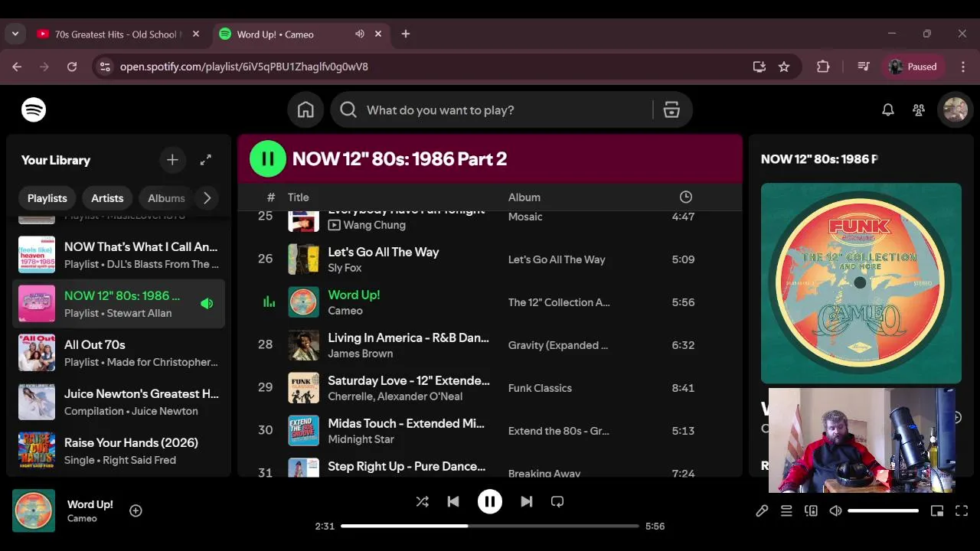The image size is (980, 551).
Task: Open user profile avatar menu
Action: tap(955, 110)
